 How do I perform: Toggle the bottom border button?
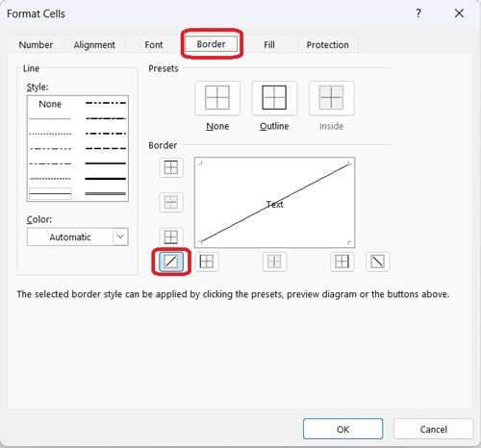click(171, 237)
